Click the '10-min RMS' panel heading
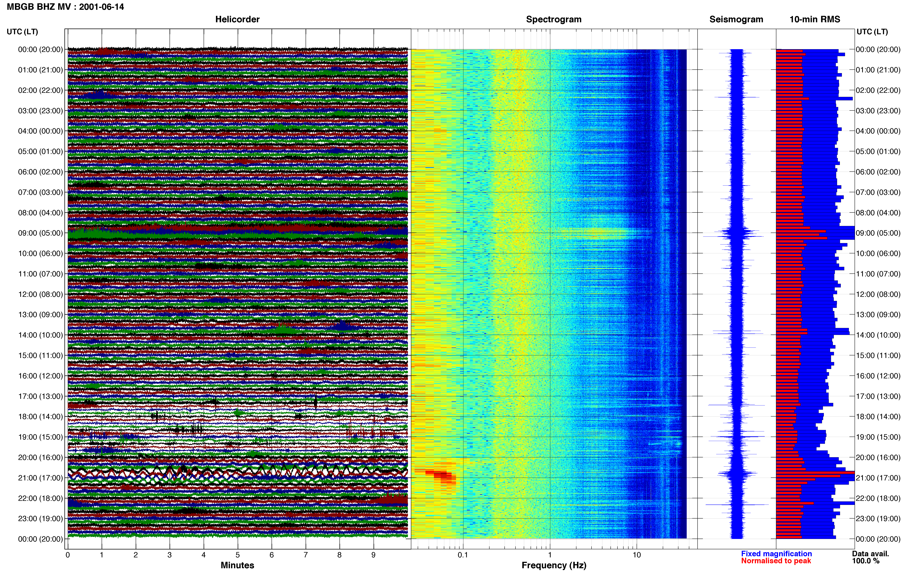The image size is (924, 578). pos(815,19)
